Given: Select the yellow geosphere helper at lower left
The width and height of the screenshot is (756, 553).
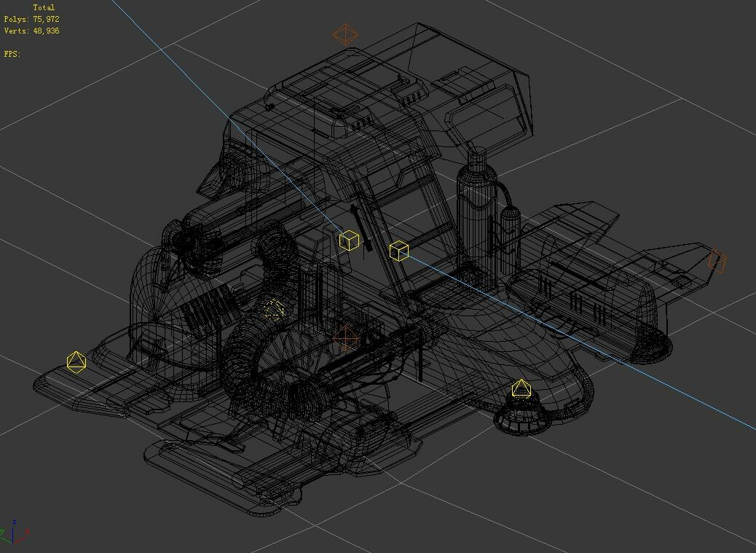Looking at the screenshot, I should 76,360.
